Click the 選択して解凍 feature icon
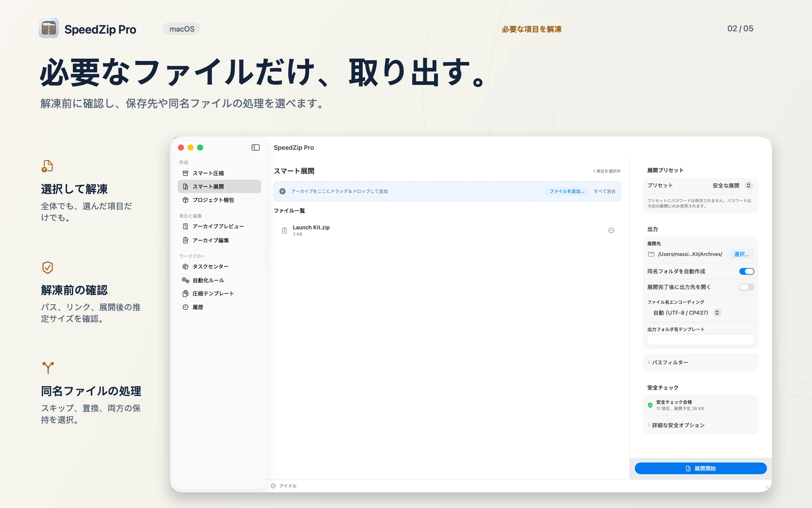 tap(47, 166)
